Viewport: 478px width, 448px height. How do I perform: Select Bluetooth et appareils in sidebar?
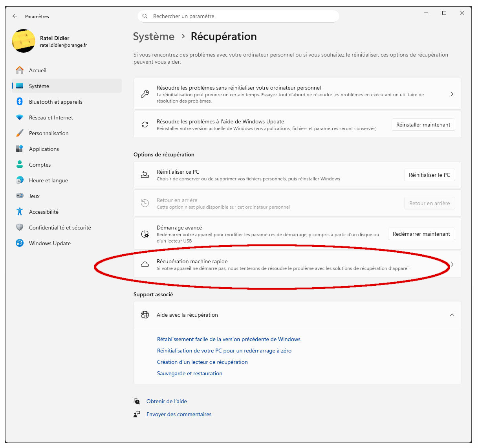(67, 102)
